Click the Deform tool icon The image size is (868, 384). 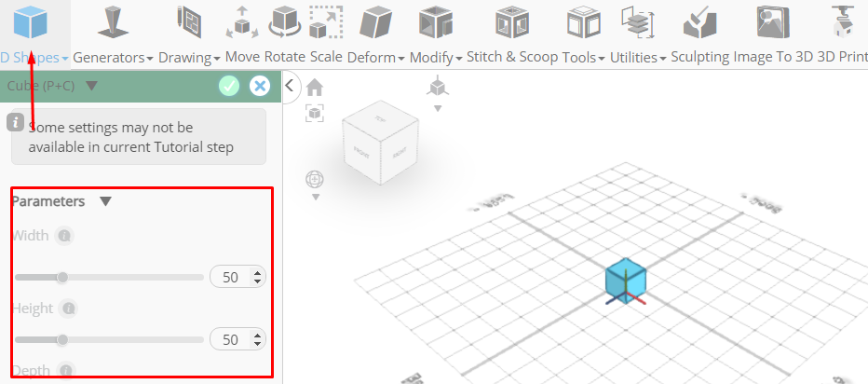tap(376, 23)
